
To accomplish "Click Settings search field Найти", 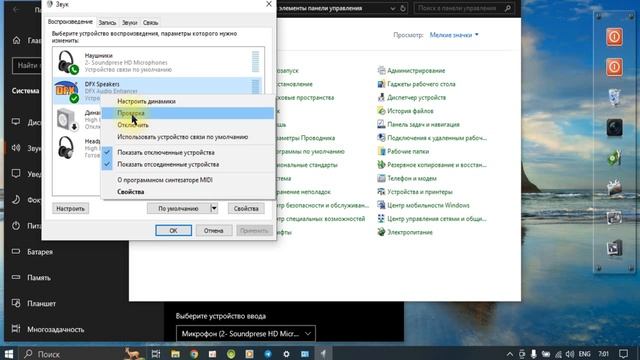I will coord(27,65).
